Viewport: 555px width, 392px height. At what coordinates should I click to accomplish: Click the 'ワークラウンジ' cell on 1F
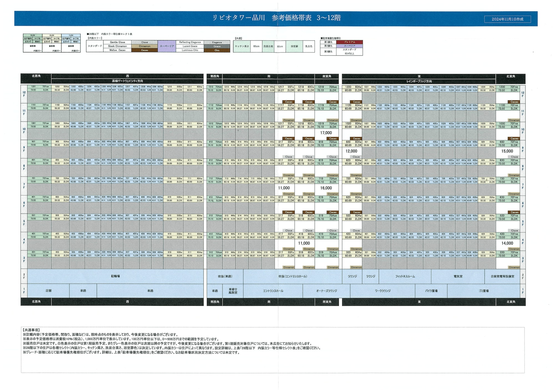tap(383, 291)
